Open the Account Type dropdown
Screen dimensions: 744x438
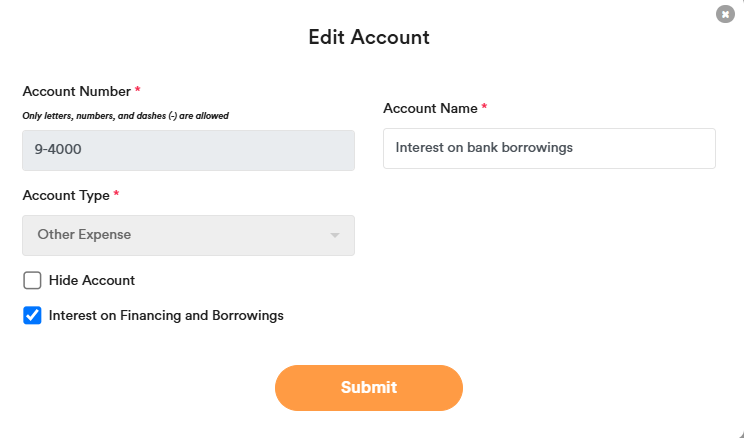pos(188,235)
